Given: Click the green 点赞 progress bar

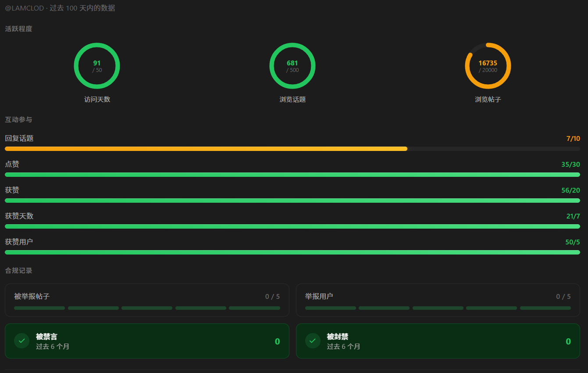Looking at the screenshot, I should click(292, 175).
